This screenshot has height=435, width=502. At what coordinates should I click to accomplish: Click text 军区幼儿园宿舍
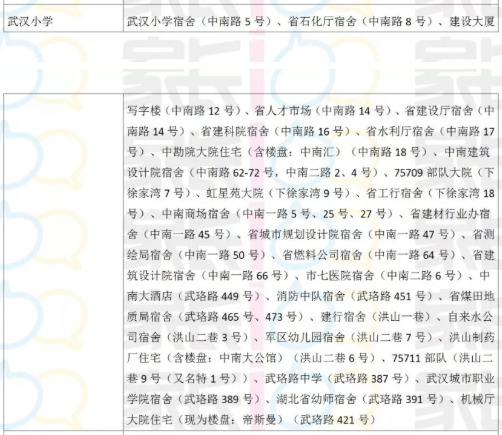point(305,338)
